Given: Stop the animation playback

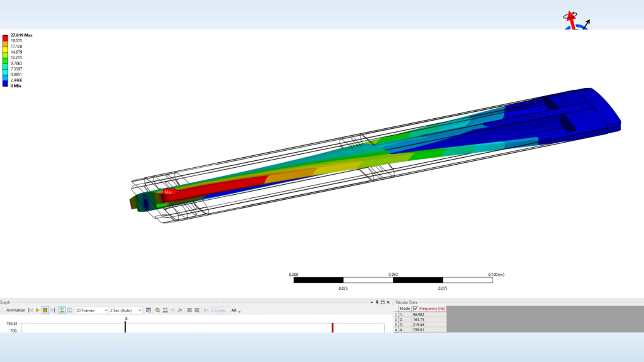Looking at the screenshot, I should pyautogui.click(x=45, y=310).
